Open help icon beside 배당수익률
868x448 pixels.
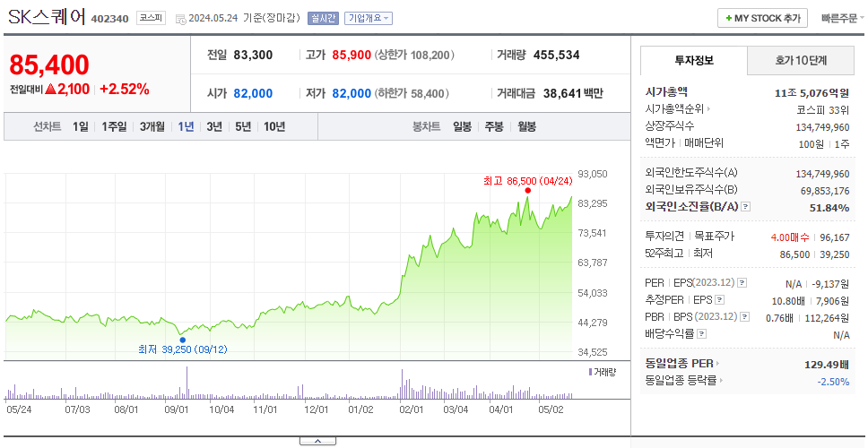701,334
